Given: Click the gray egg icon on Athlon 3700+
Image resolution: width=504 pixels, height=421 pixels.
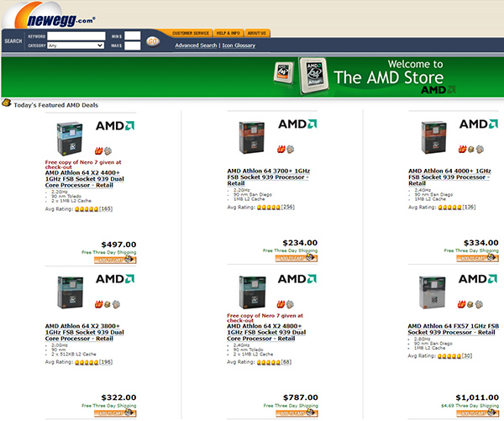Looking at the screenshot, I should pos(291,149).
